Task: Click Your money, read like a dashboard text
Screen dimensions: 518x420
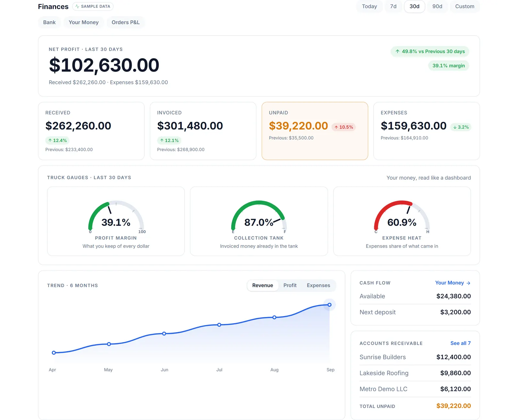Action: pyautogui.click(x=429, y=178)
